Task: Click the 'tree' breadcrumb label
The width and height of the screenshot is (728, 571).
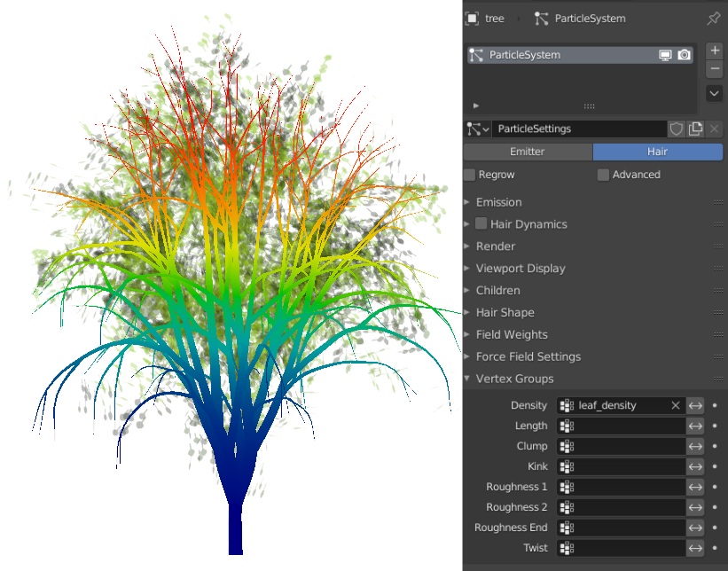Action: pyautogui.click(x=495, y=19)
